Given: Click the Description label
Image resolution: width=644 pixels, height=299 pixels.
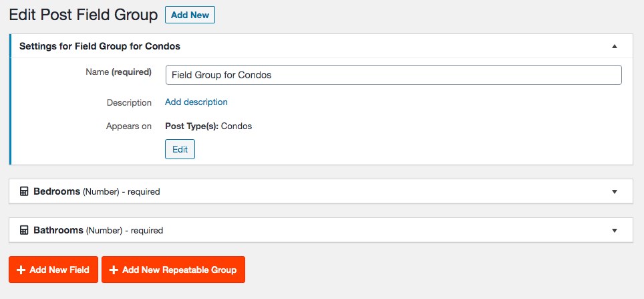Looking at the screenshot, I should [x=129, y=102].
